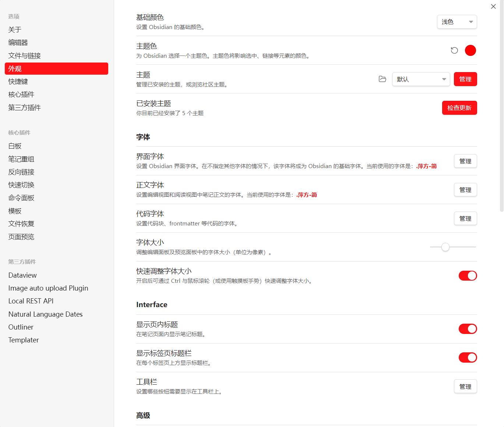Show Outliner plugin settings

(56, 327)
